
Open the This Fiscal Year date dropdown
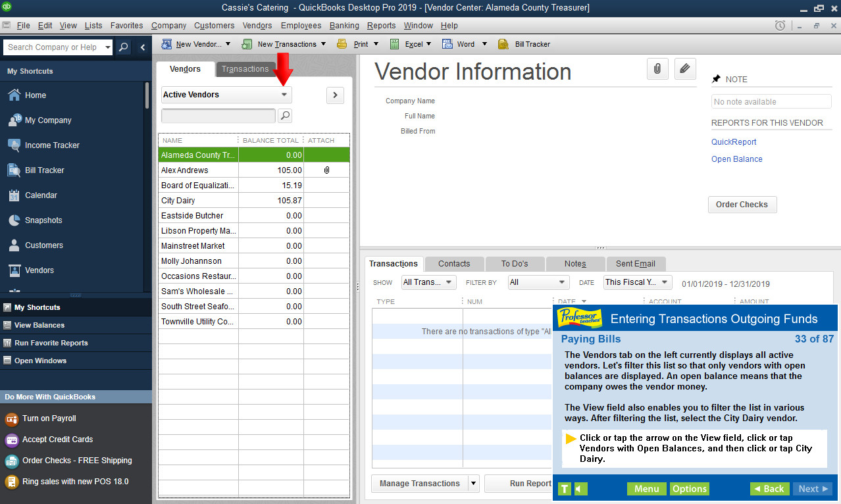pyautogui.click(x=636, y=282)
